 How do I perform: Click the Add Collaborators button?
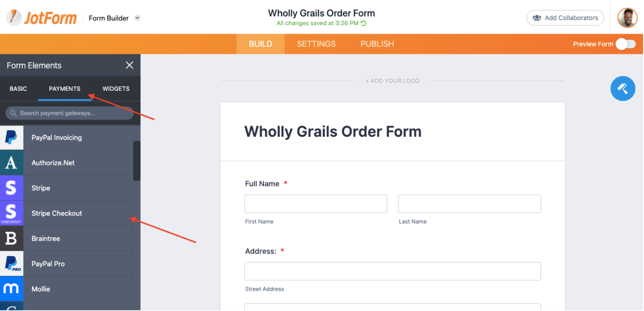pyautogui.click(x=565, y=18)
